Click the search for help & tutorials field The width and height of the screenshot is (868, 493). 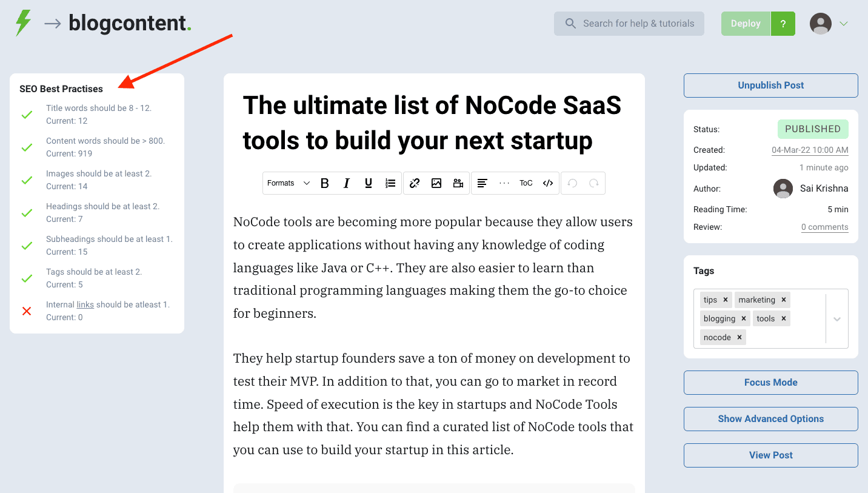[x=629, y=24]
